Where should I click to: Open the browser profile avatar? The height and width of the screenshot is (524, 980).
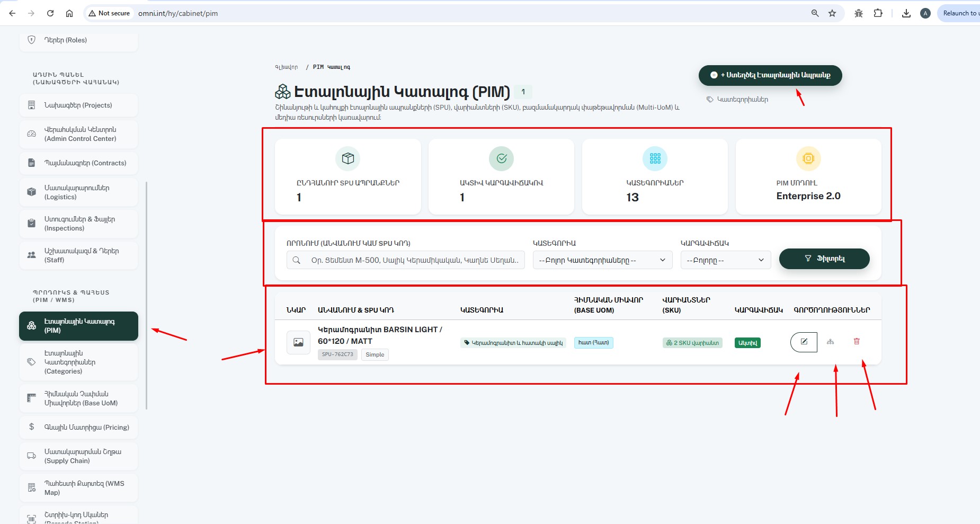[x=925, y=13]
